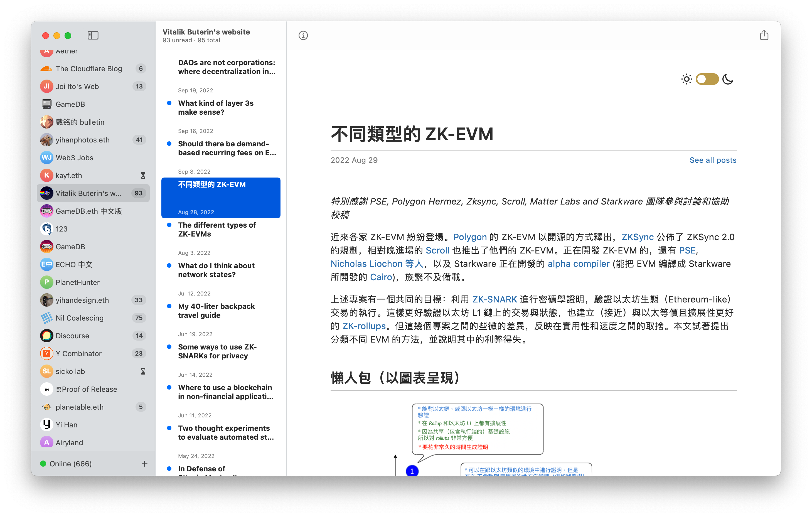Toggle the light/dark mode switch

(707, 79)
